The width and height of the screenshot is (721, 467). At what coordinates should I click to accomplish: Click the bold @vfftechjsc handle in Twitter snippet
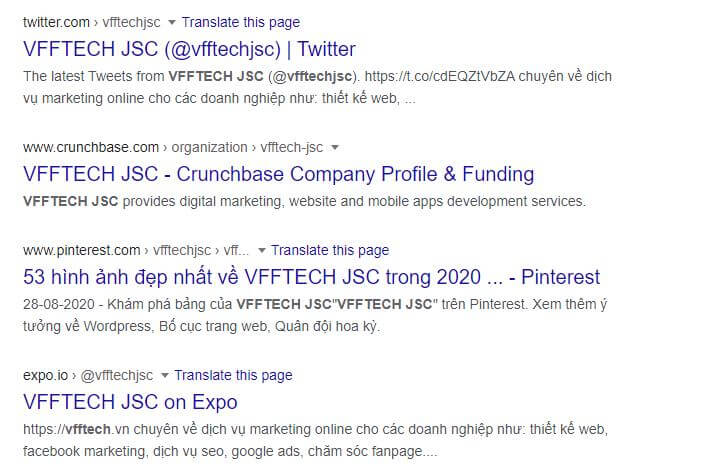(x=312, y=76)
